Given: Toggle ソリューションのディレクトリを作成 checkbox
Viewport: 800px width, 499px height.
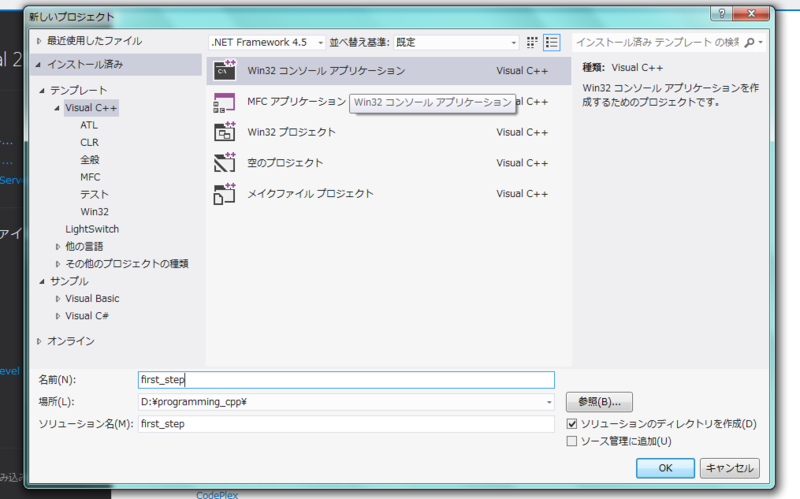Looking at the screenshot, I should click(572, 424).
